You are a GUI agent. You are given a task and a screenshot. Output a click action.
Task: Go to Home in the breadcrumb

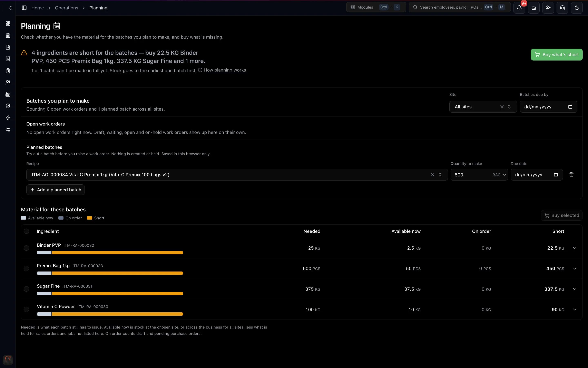(x=37, y=8)
